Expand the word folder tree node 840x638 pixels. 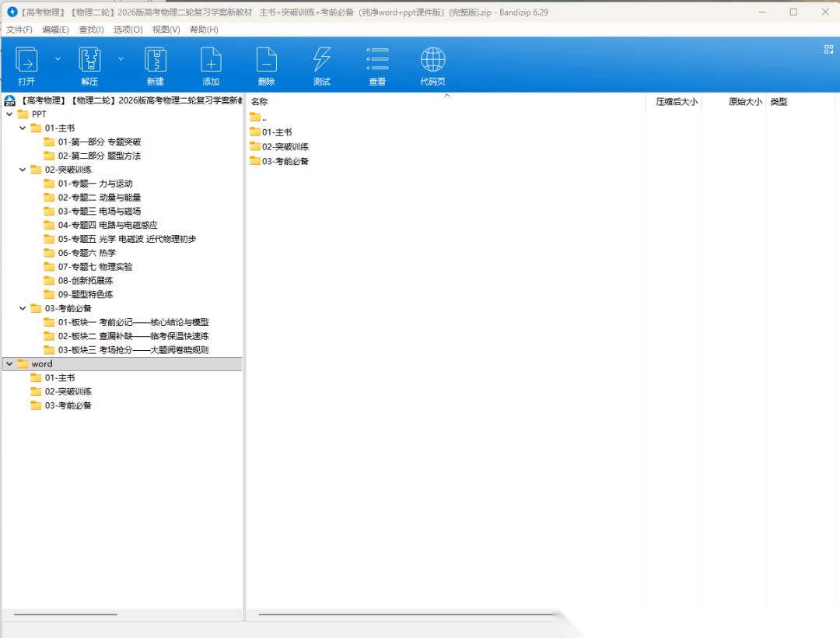9,364
